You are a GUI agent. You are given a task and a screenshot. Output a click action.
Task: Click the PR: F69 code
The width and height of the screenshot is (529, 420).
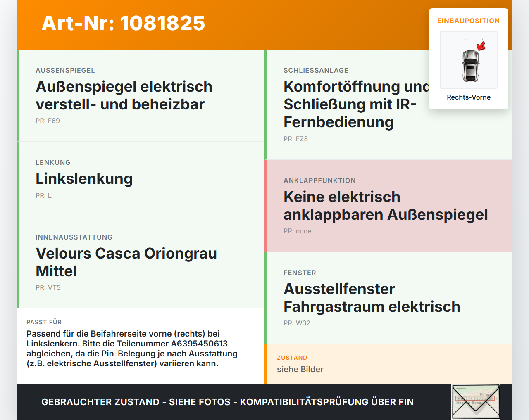(48, 121)
